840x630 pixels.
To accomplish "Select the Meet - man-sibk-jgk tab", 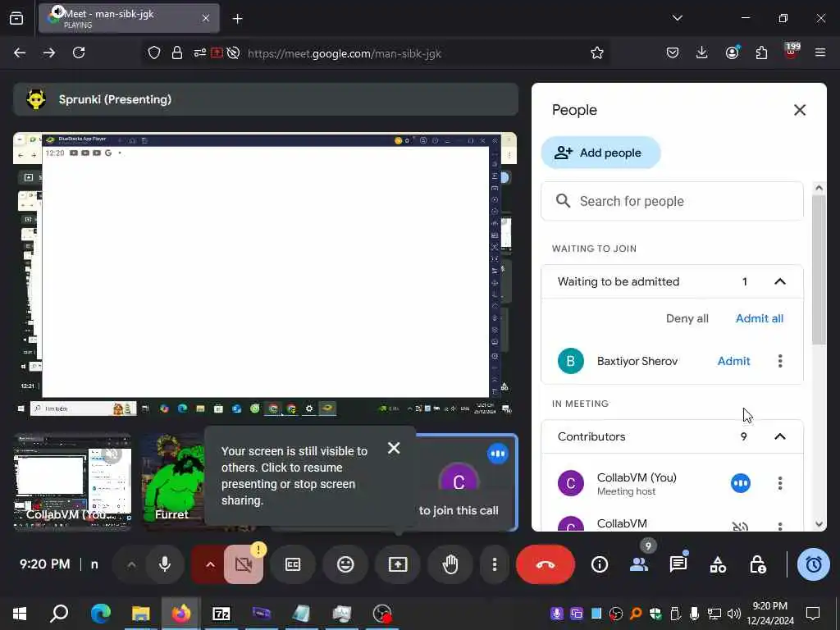I will [x=129, y=18].
